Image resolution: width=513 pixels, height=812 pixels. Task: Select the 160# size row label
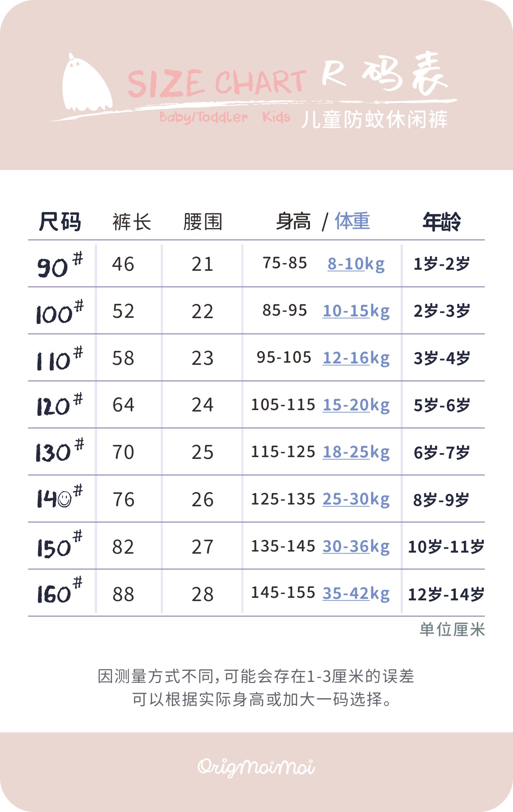click(59, 592)
